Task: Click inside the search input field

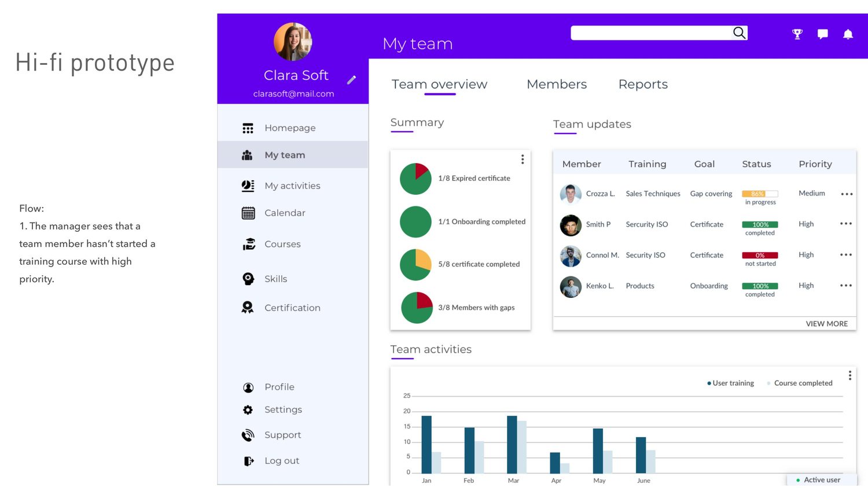Action: pyautogui.click(x=651, y=33)
